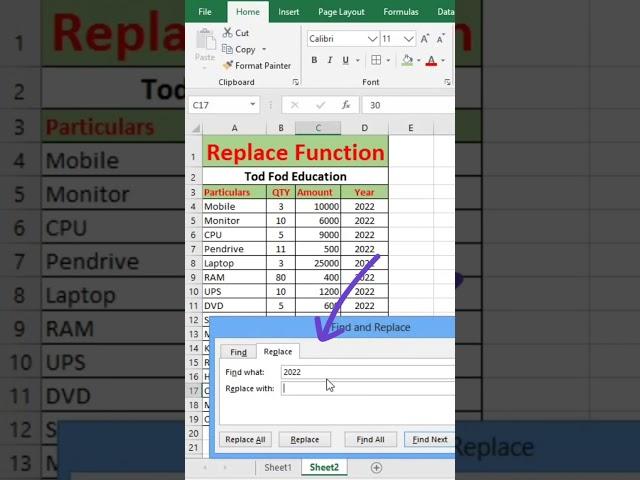Open Clipboard group dialog launcher
Image resolution: width=640 pixels, height=480 pixels.
(296, 82)
